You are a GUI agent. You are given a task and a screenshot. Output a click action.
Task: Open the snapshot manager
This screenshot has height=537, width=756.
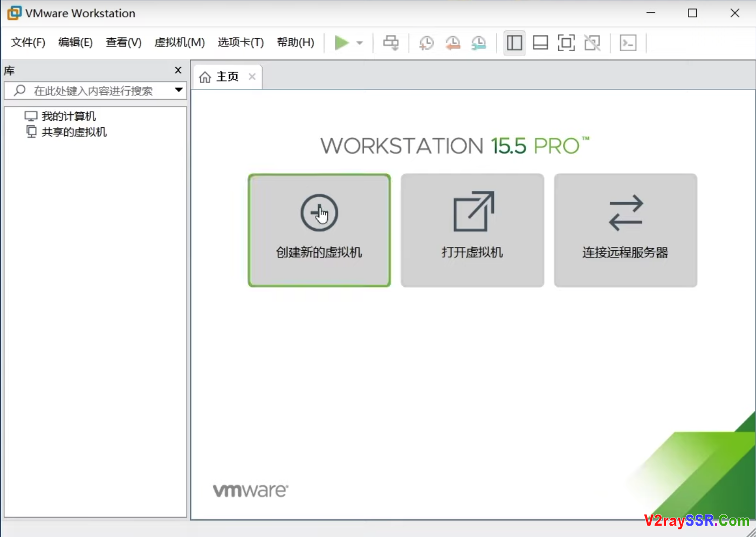pos(479,43)
